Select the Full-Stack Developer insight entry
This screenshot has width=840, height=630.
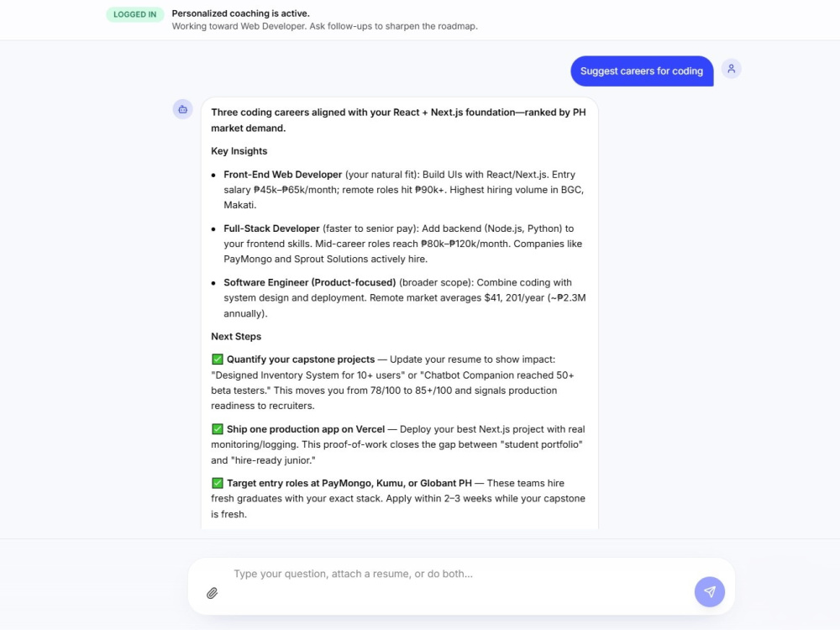point(270,228)
